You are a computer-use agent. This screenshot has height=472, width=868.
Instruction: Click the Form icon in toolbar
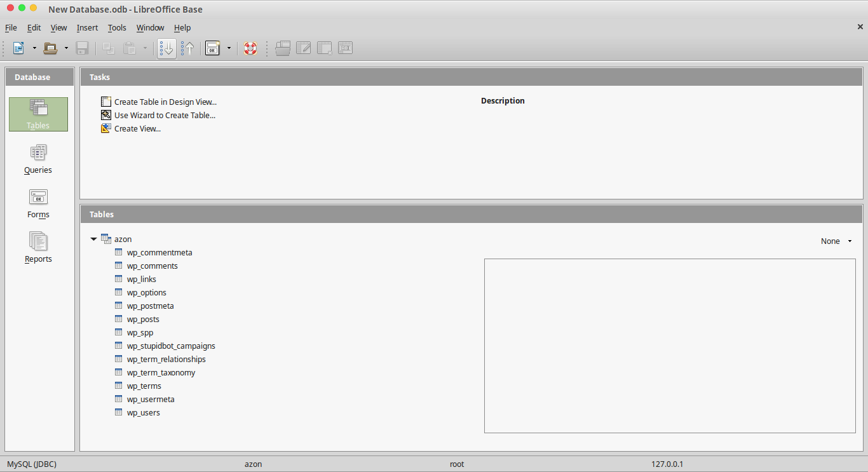pyautogui.click(x=213, y=48)
